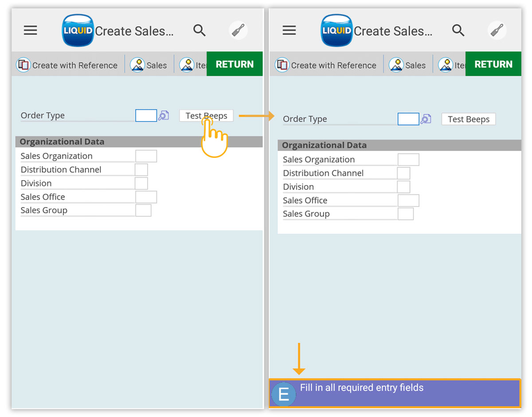Focus Distribution Channel field in right screen

tap(404, 173)
